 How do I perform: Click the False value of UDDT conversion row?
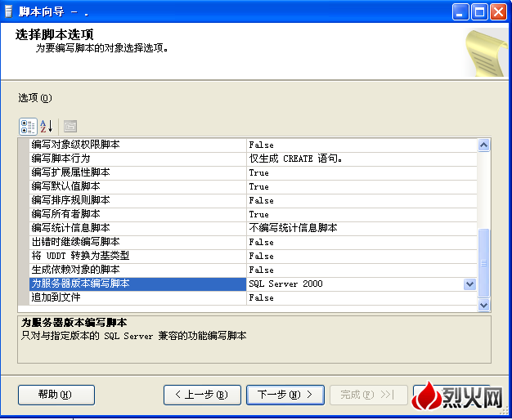362,256
